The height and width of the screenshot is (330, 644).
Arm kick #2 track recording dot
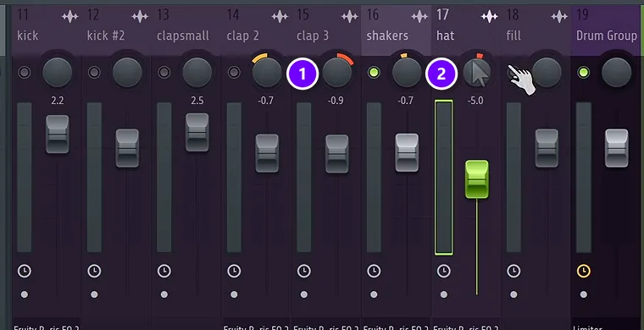[94, 294]
